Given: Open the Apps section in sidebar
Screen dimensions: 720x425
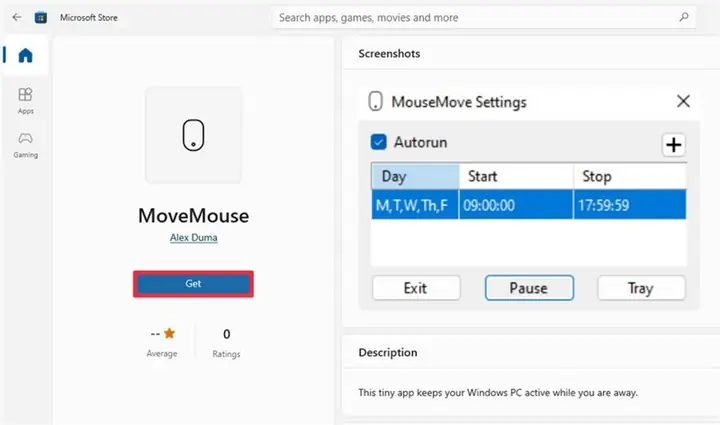Looking at the screenshot, I should click(x=25, y=101).
